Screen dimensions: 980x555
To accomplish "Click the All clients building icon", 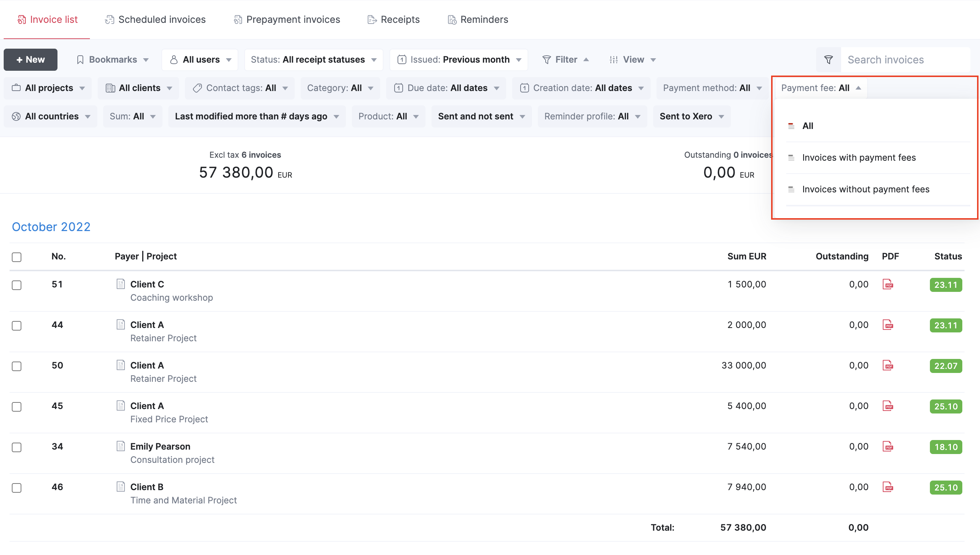I will (110, 88).
